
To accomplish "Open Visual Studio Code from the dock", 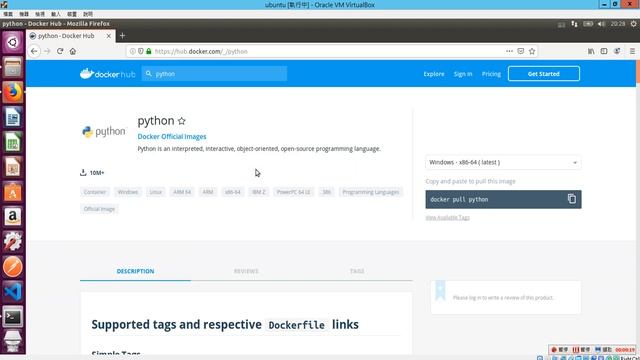I will pyautogui.click(x=13, y=292).
